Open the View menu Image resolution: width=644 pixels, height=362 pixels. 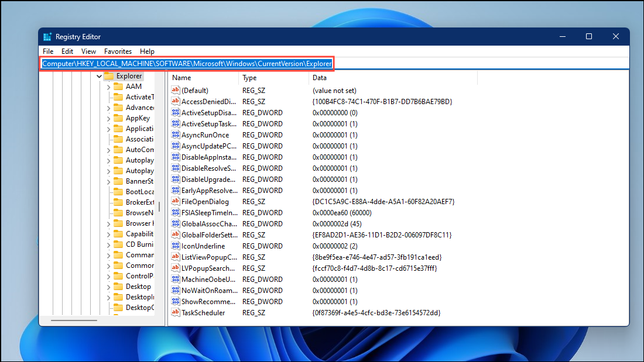click(x=88, y=51)
